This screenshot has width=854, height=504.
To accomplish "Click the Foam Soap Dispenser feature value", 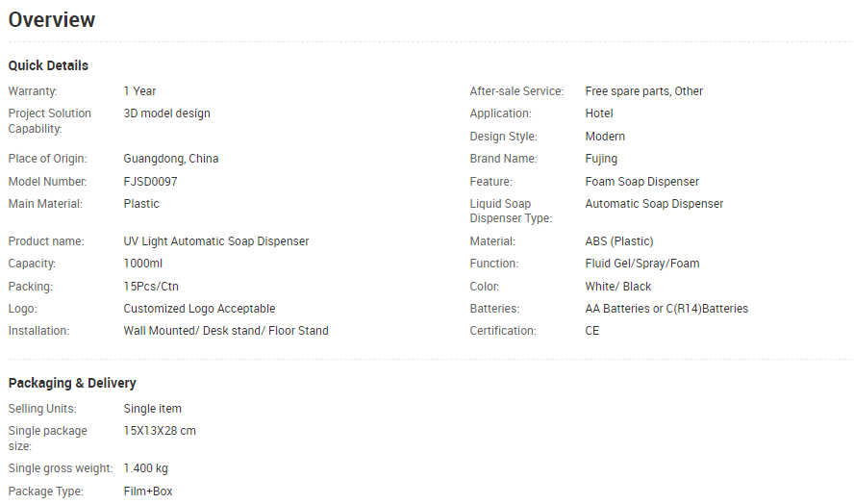I will point(642,182).
